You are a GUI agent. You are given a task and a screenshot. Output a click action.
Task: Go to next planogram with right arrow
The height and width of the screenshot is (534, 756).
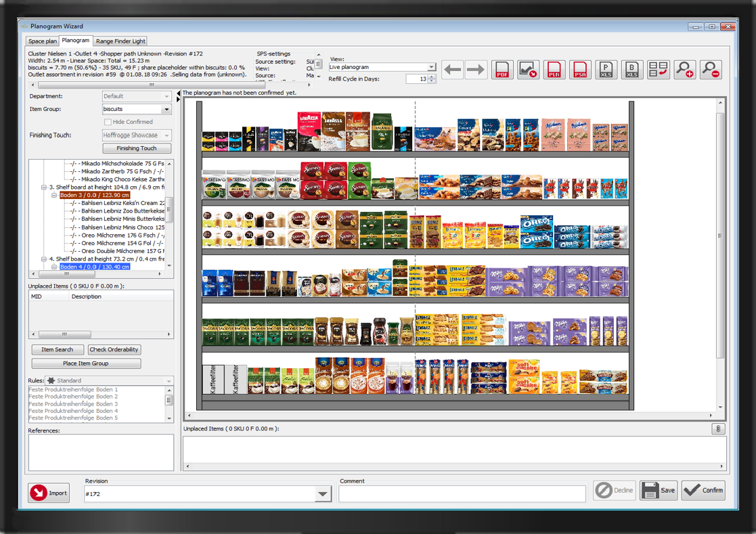[475, 70]
